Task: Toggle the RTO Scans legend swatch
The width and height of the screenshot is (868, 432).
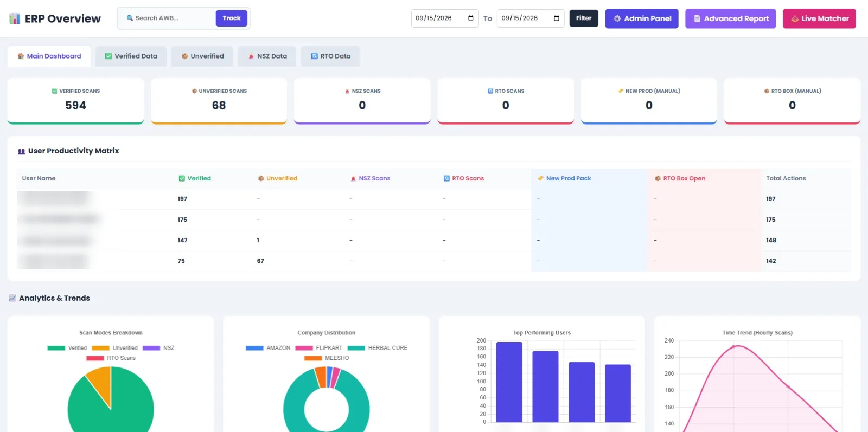Action: pyautogui.click(x=95, y=358)
